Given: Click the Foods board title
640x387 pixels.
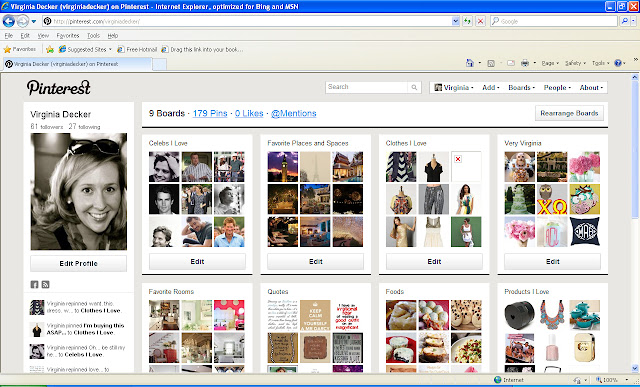Looking at the screenshot, I should tap(395, 291).
